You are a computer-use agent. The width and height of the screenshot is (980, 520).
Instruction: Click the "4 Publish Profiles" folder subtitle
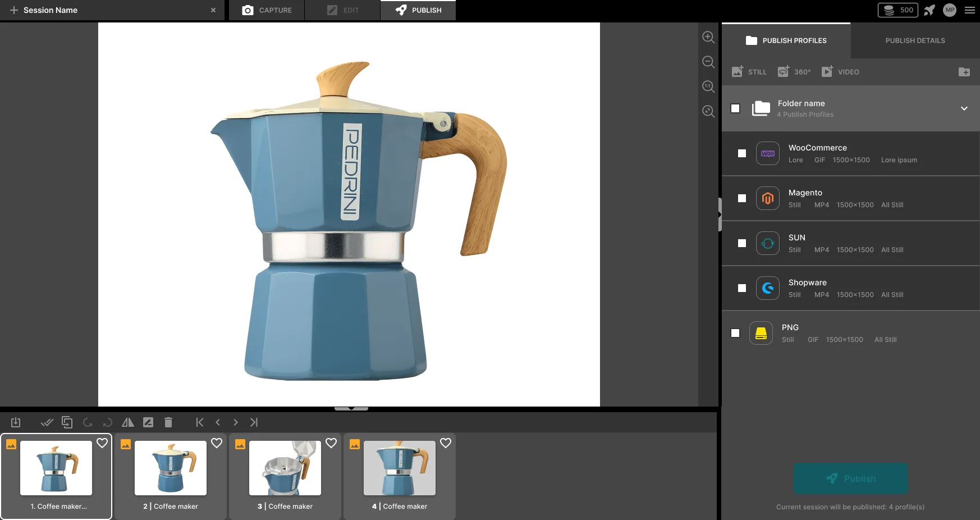coord(805,115)
